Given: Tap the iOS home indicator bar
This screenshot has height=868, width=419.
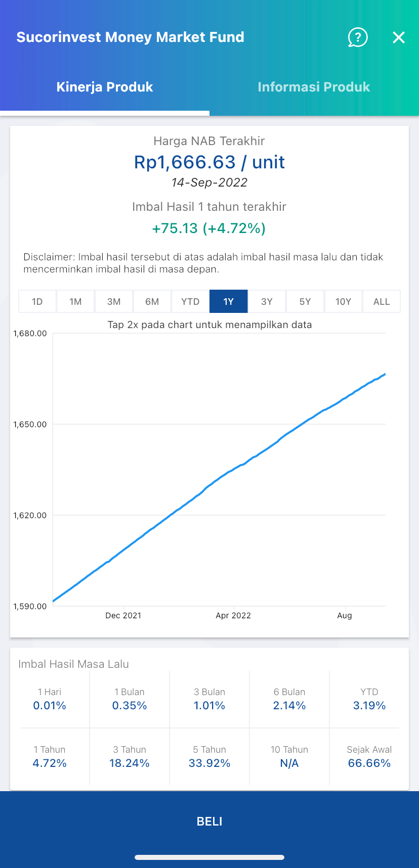Looking at the screenshot, I should pos(209,857).
